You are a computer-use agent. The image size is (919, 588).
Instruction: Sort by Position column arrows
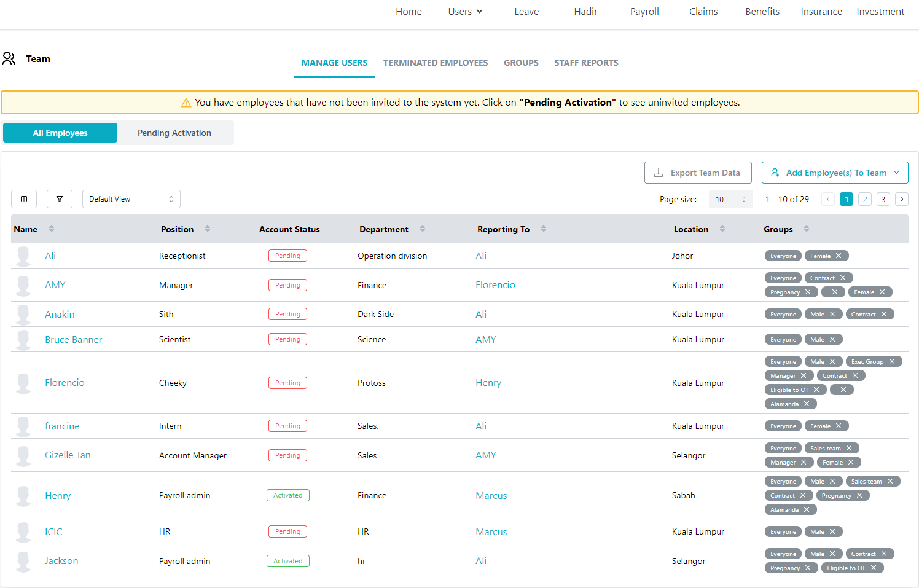208,229
